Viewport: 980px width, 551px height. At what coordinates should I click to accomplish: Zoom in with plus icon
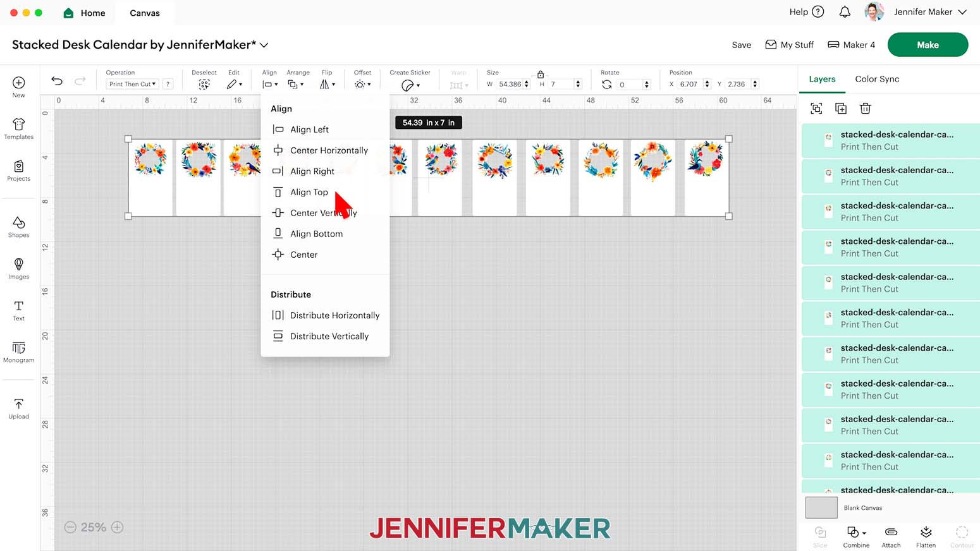point(118,527)
